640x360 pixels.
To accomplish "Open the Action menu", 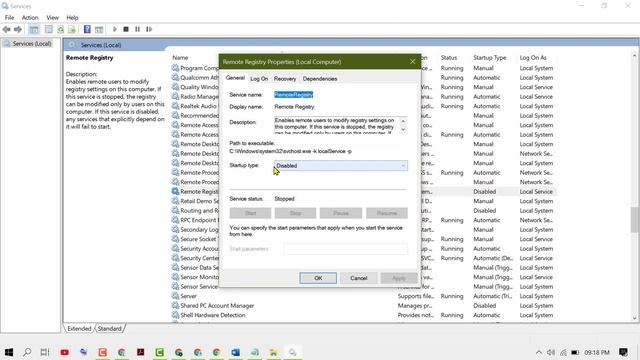I will (x=30, y=18).
